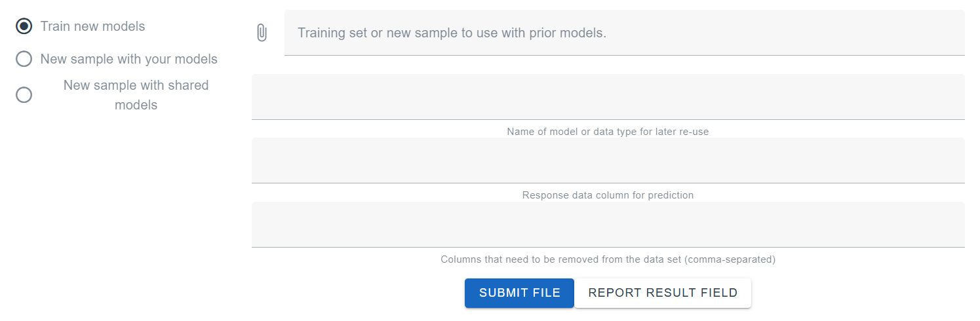Click the Report Result Field button
Screen dimensions: 980x321
[663, 293]
